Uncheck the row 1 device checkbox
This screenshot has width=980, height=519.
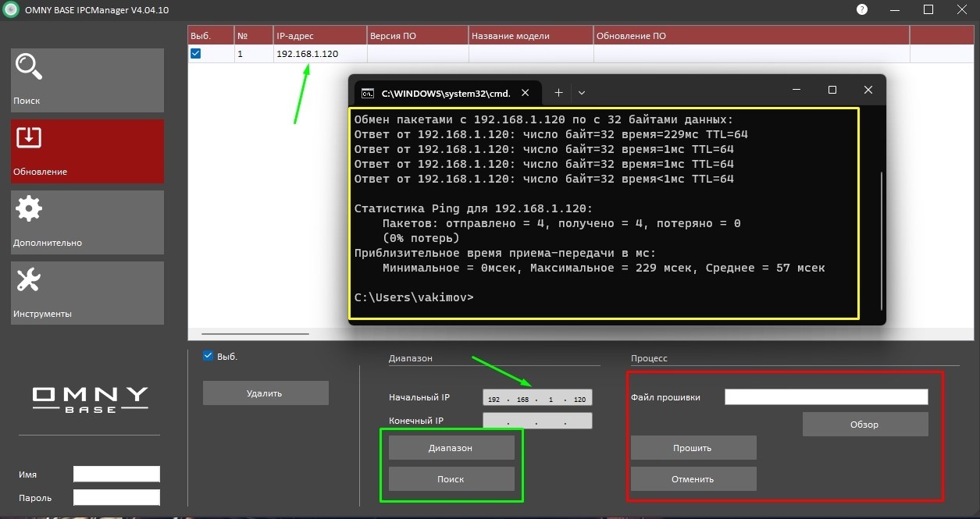pos(196,54)
